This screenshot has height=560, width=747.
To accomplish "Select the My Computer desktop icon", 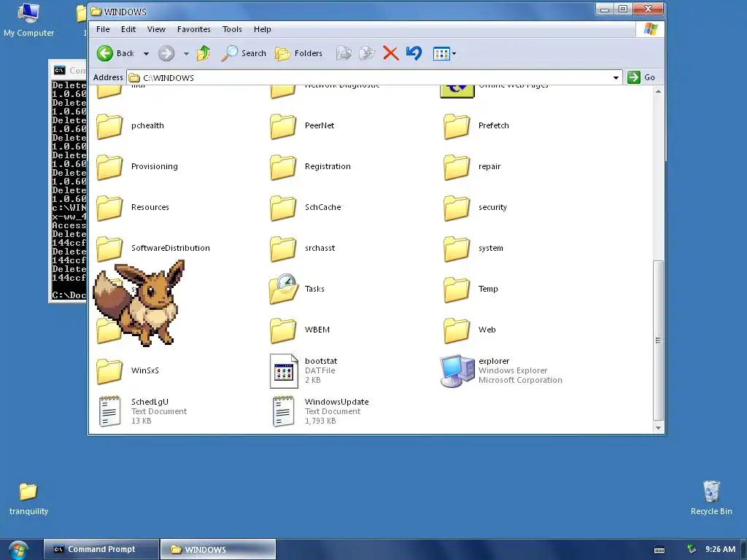I will click(28, 13).
